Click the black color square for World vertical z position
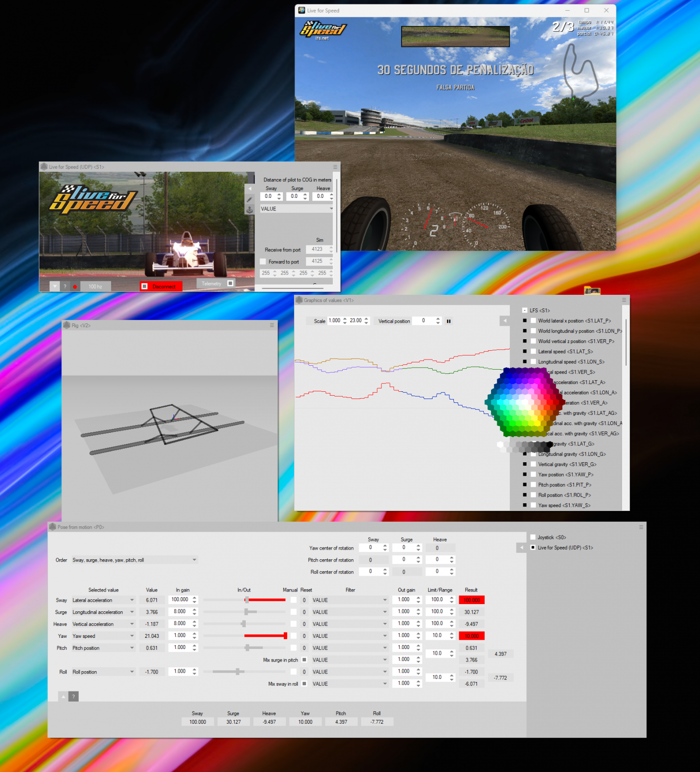This screenshot has width=700, height=772. (525, 341)
